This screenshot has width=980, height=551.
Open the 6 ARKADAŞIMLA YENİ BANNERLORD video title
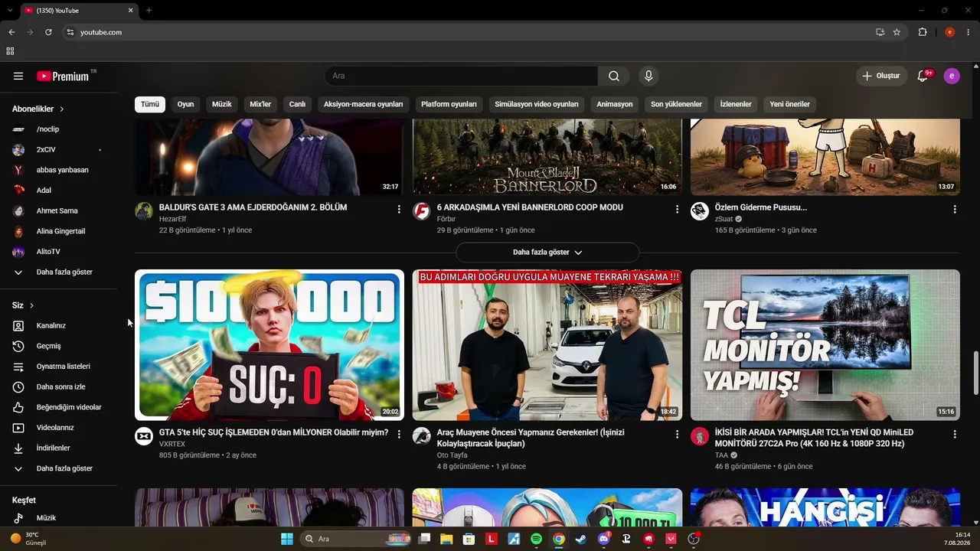point(530,207)
